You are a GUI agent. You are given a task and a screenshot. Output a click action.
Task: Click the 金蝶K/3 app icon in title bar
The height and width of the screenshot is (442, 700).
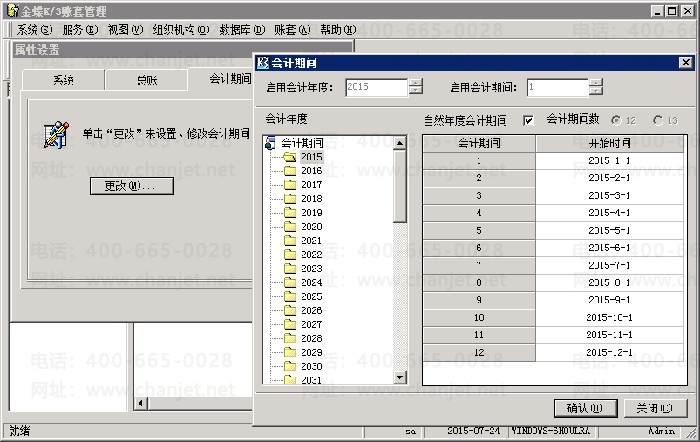[9, 10]
